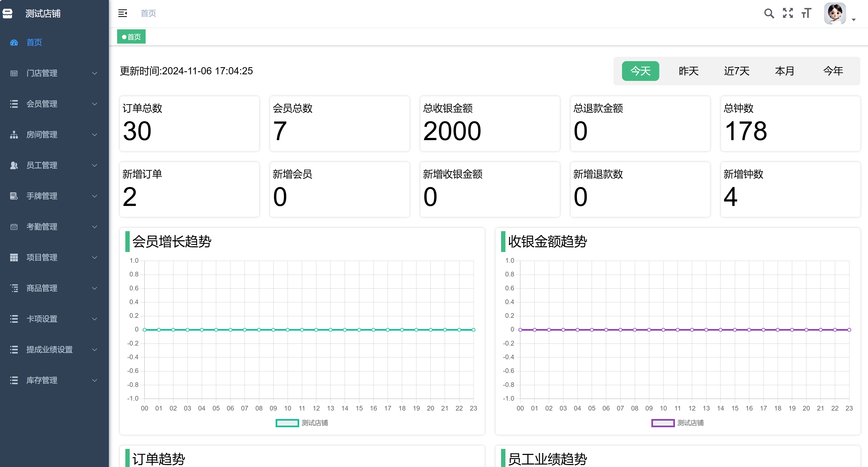Click the 员工管理 people icon
The image size is (868, 467).
(x=14, y=165)
